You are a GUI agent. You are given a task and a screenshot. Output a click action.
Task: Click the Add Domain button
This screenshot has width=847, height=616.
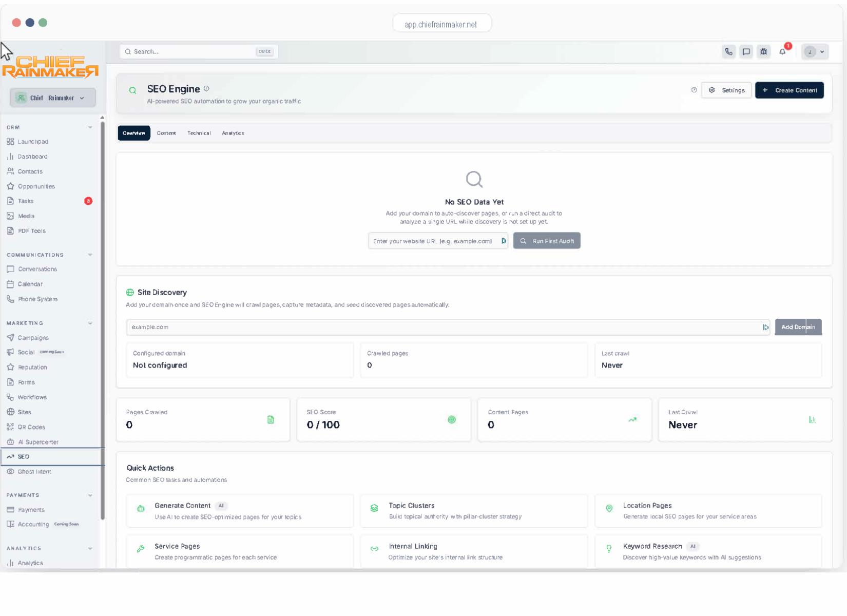(798, 327)
